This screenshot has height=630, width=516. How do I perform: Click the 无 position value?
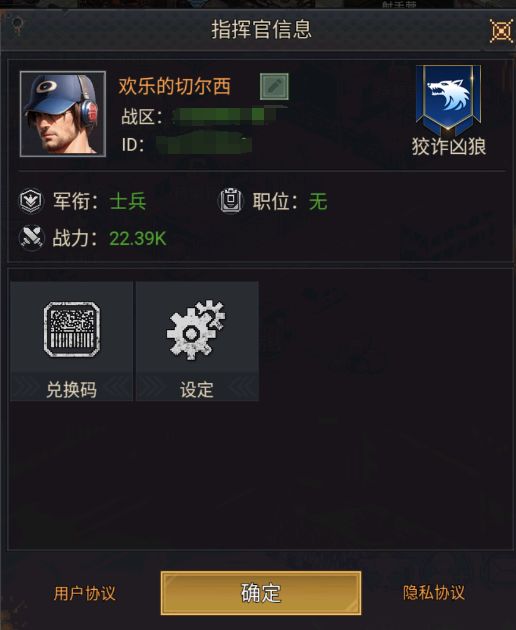(x=318, y=201)
